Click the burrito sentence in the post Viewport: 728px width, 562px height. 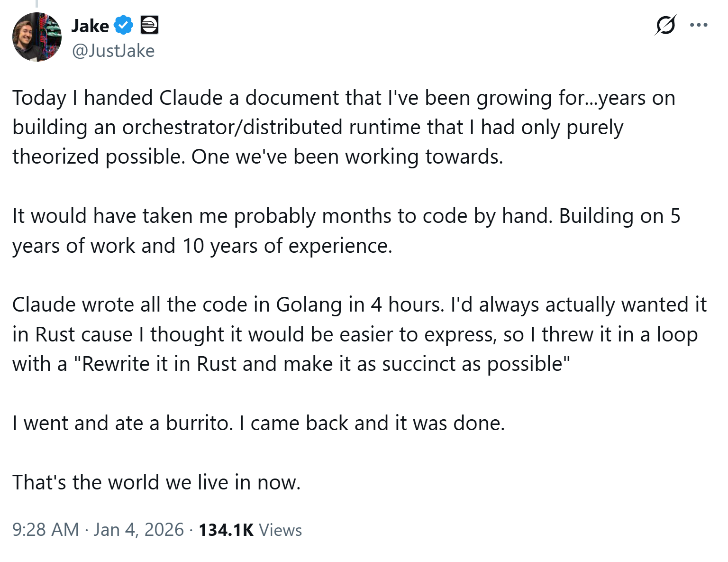click(x=258, y=423)
